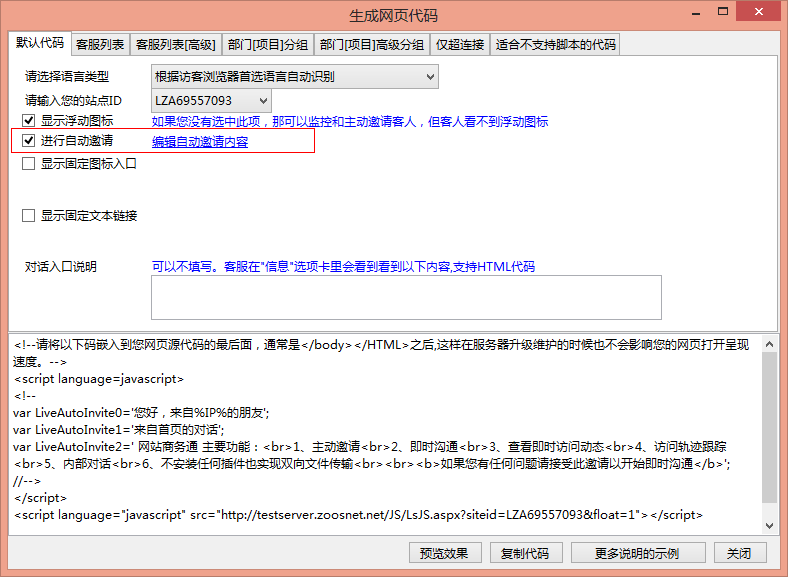The width and height of the screenshot is (788, 577).
Task: Enable the 显示固定图标入口 checkbox
Action: point(29,164)
